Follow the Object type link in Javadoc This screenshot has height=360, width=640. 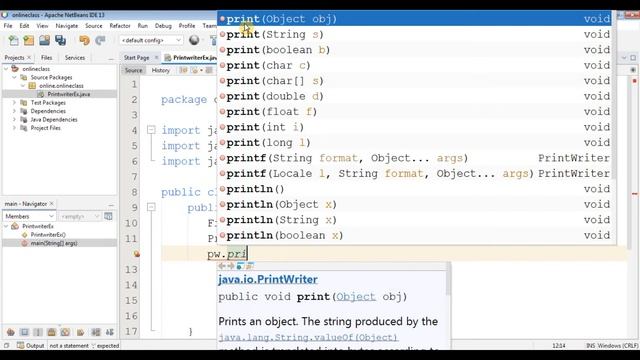tap(356, 297)
